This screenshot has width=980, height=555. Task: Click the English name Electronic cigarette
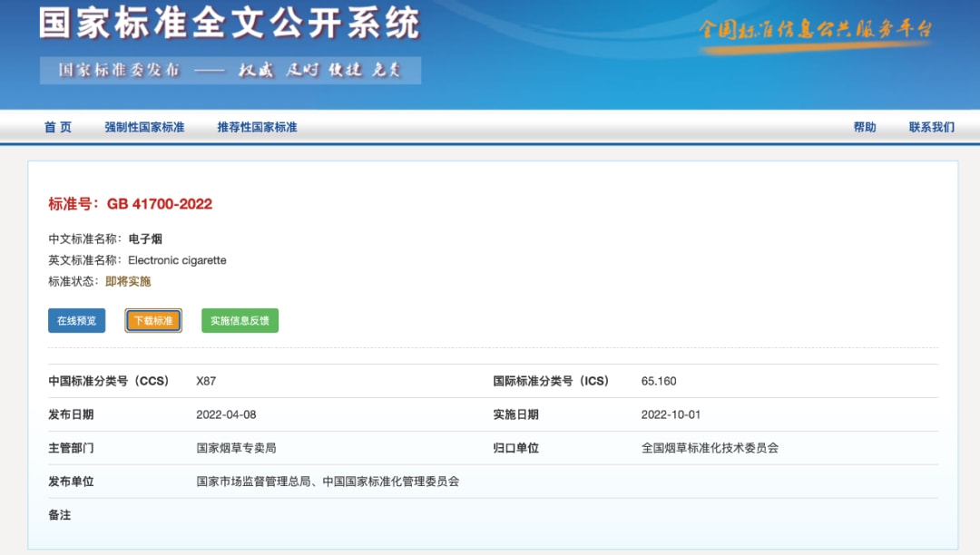click(177, 260)
